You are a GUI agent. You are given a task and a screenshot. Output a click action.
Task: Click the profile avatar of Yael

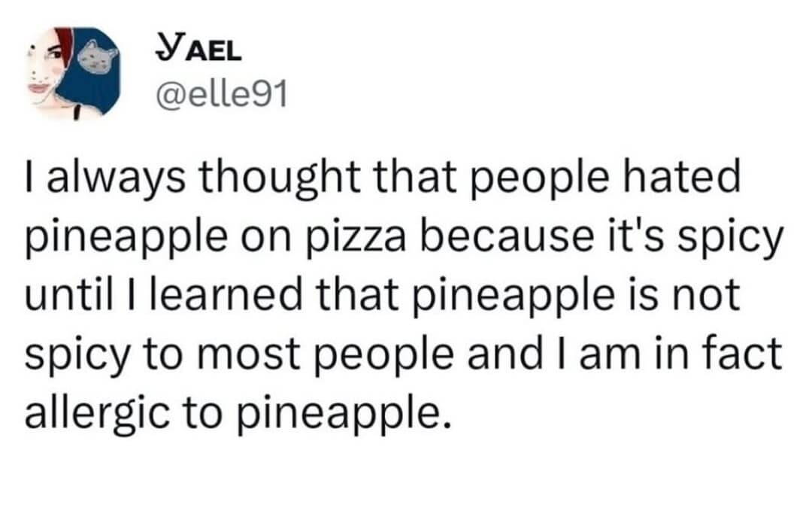pos(73,73)
